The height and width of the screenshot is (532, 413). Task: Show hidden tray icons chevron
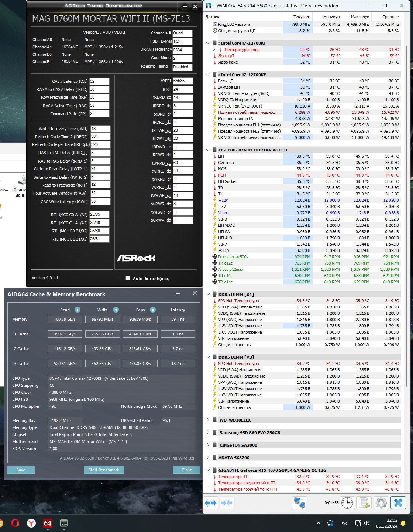click(318, 523)
